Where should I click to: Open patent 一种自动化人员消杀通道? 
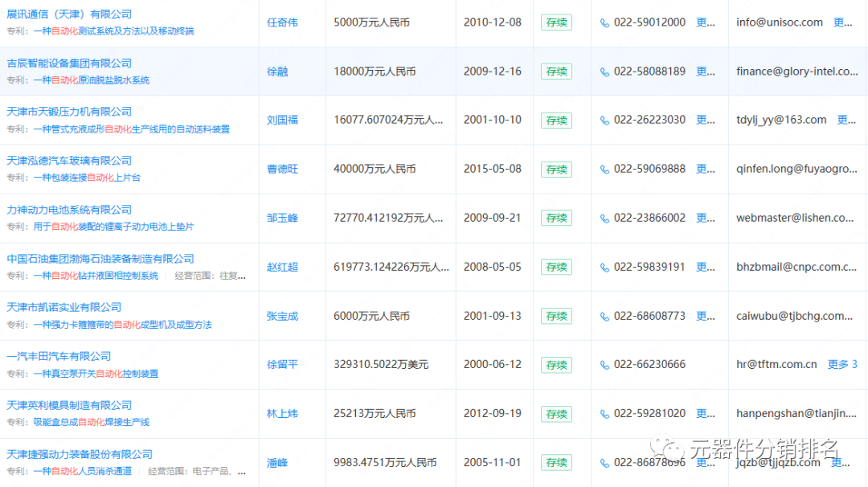83,472
